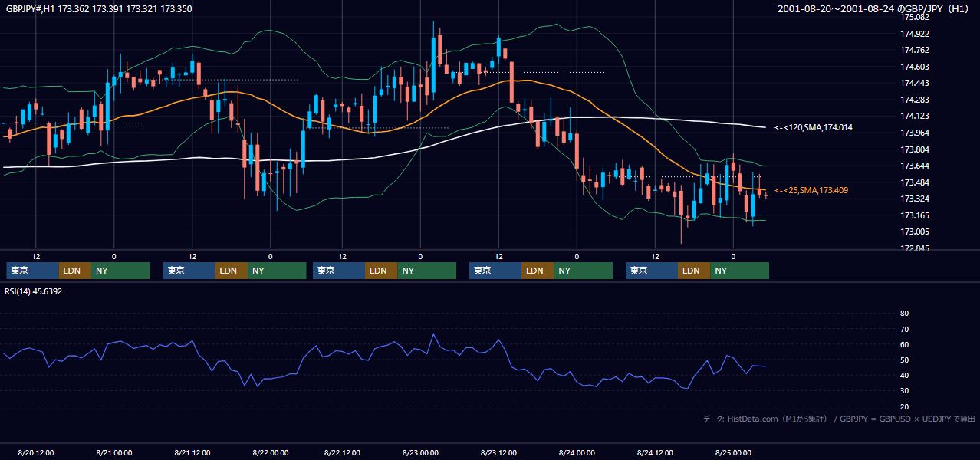The image size is (980, 460).
Task: Select the RSI scale level 60
Action: (904, 344)
